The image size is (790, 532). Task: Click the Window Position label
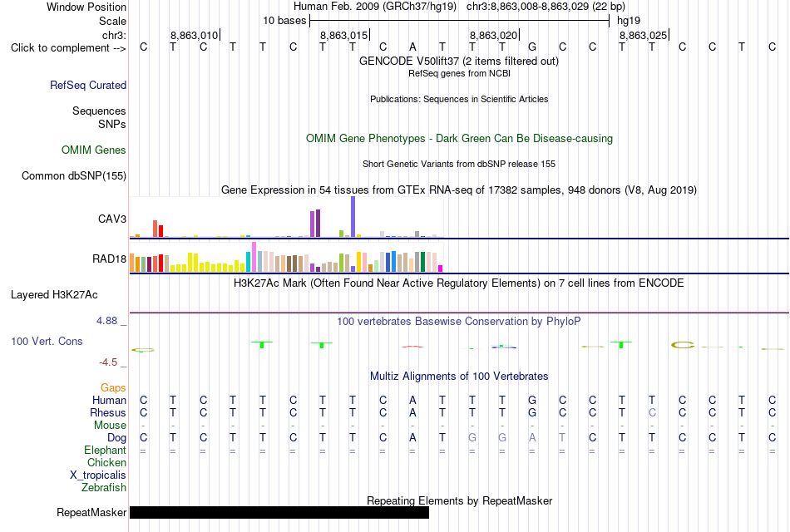(x=86, y=7)
